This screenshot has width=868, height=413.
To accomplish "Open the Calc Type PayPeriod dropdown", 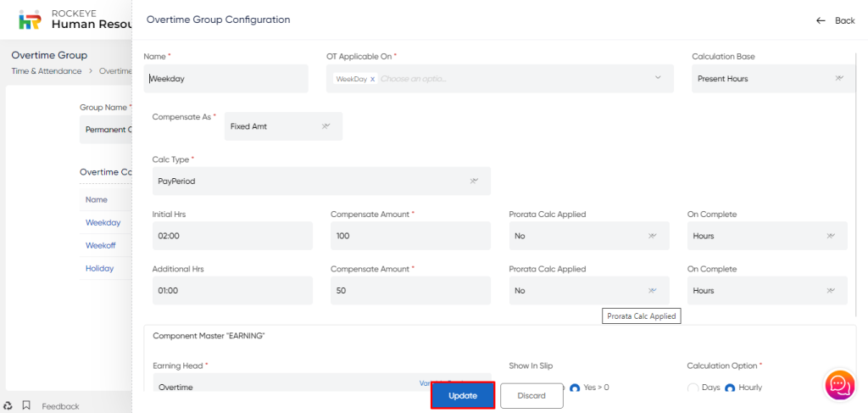I will point(474,181).
